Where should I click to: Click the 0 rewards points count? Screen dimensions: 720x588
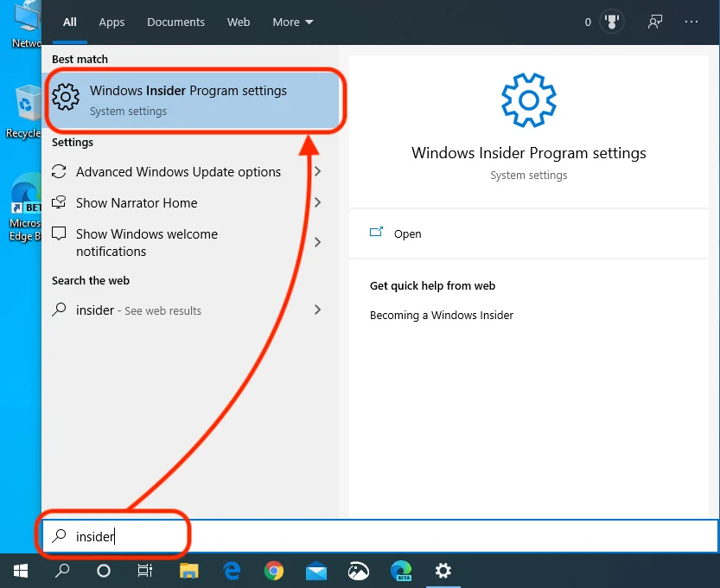click(x=588, y=22)
